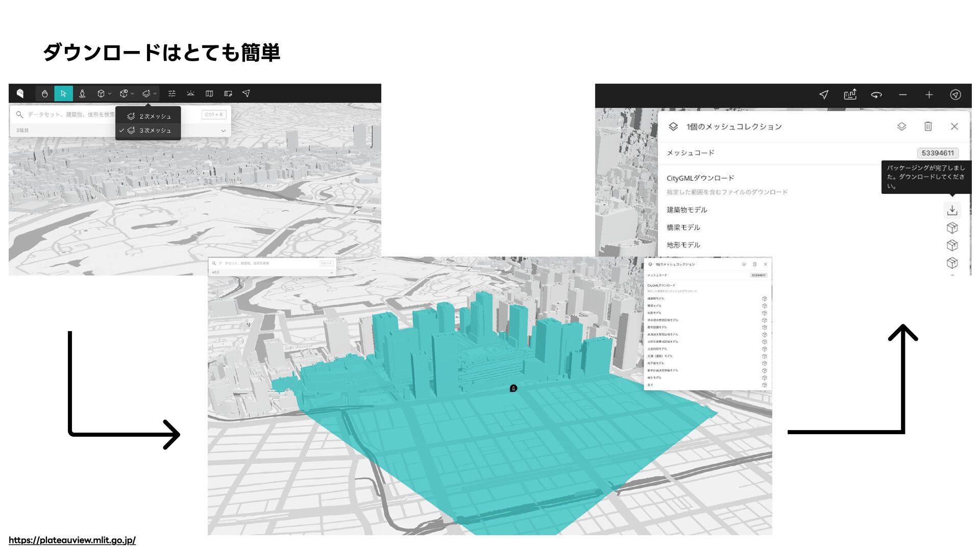This screenshot has height=551, width=980.
Task: Select the 3D box drawing tool
Action: pyautogui.click(x=101, y=93)
